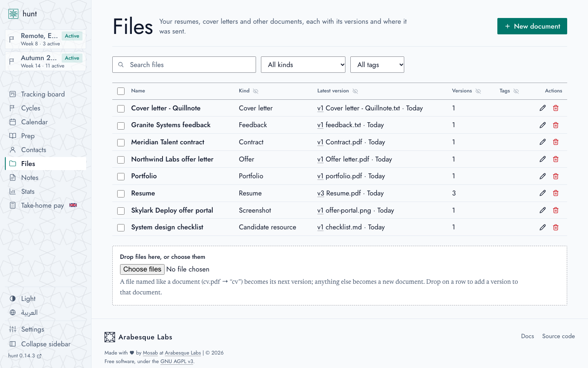The width and height of the screenshot is (588, 368).
Task: Delete the Resume document
Action: click(x=556, y=193)
